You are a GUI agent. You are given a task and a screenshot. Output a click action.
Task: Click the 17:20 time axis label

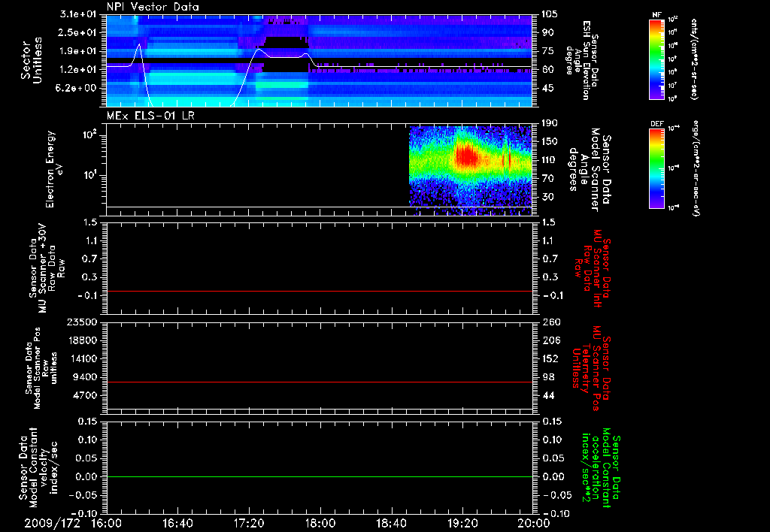248,523
